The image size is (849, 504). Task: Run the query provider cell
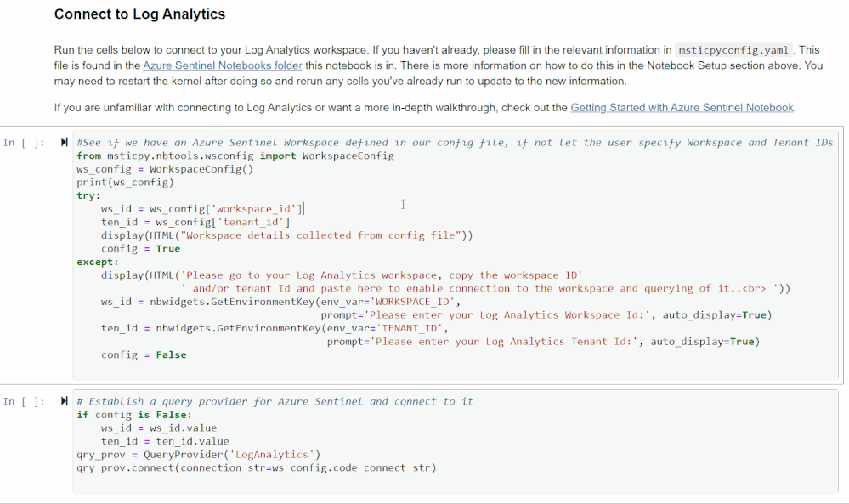point(64,401)
